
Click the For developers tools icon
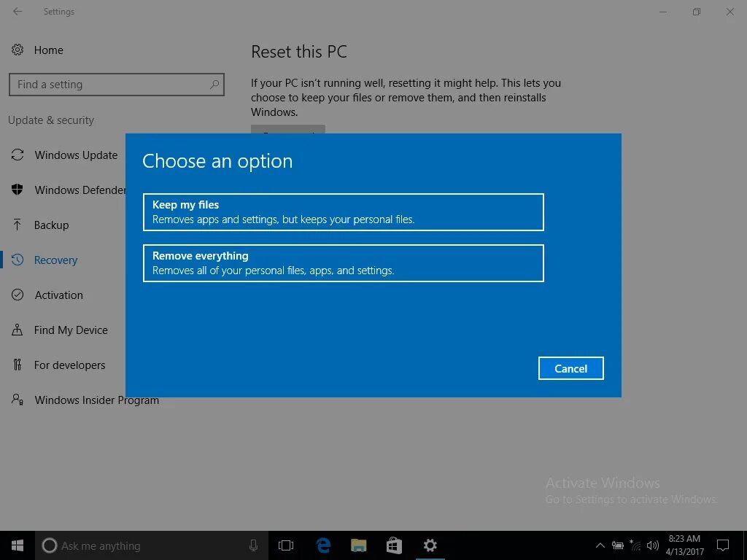click(18, 365)
